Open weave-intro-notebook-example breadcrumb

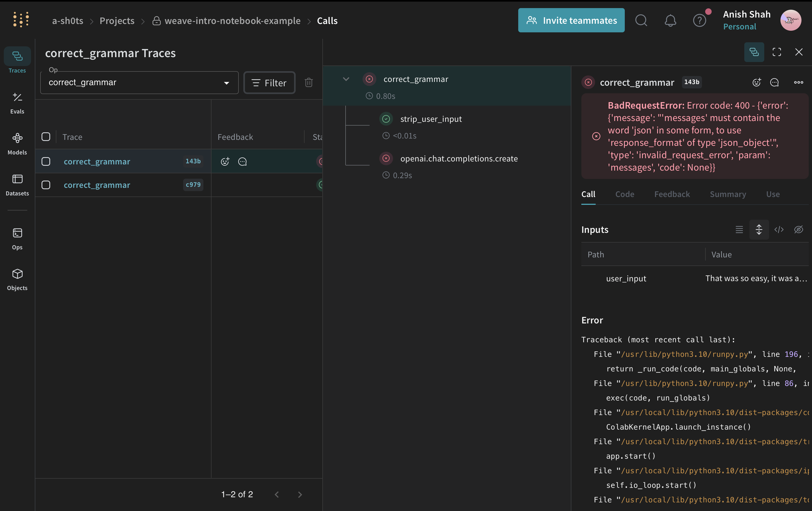coord(232,21)
